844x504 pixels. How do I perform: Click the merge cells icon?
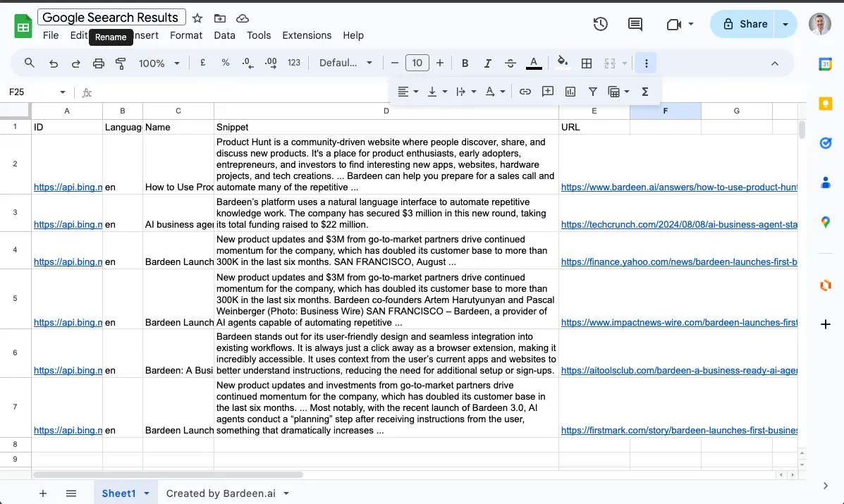(x=610, y=63)
